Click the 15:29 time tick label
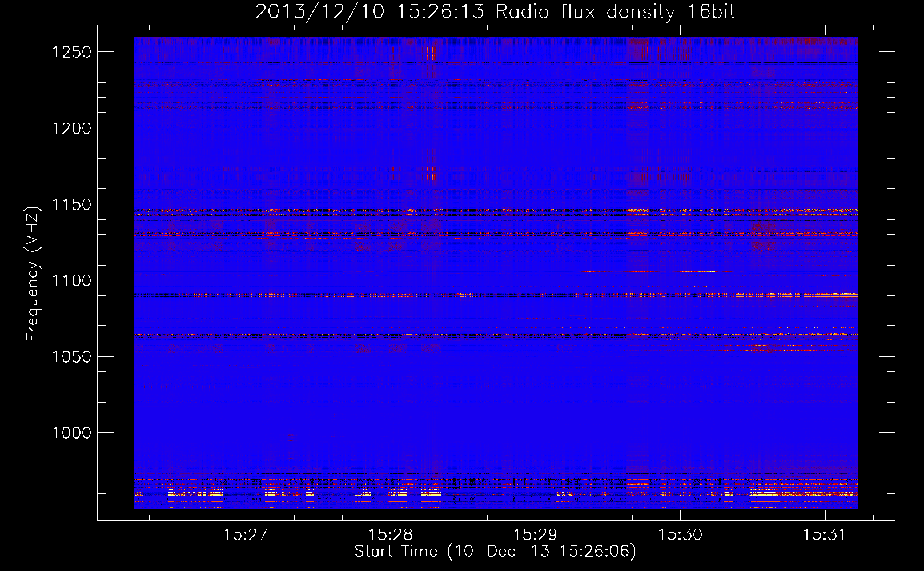Viewport: 924px width, 571px height. pos(535,534)
